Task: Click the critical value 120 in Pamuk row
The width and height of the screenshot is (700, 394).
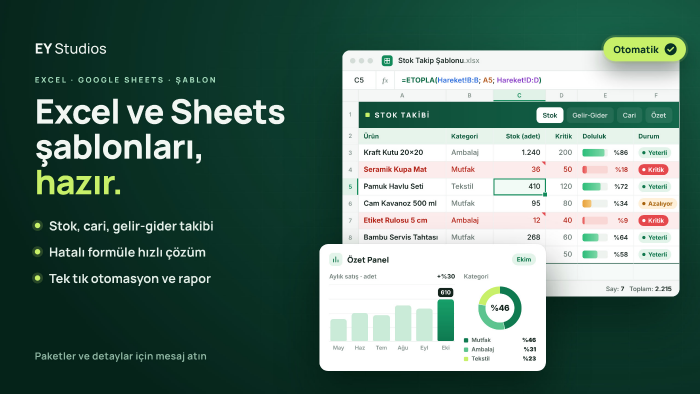Action: pyautogui.click(x=566, y=187)
